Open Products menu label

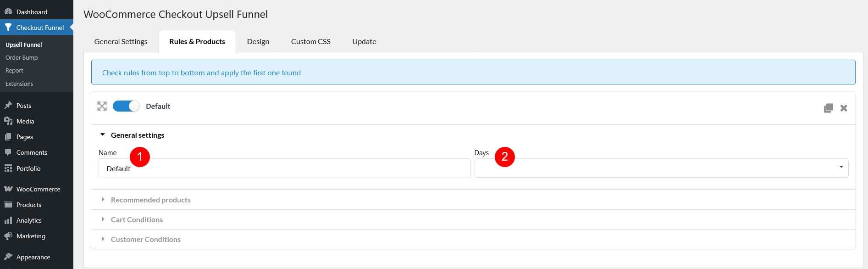pyautogui.click(x=29, y=205)
